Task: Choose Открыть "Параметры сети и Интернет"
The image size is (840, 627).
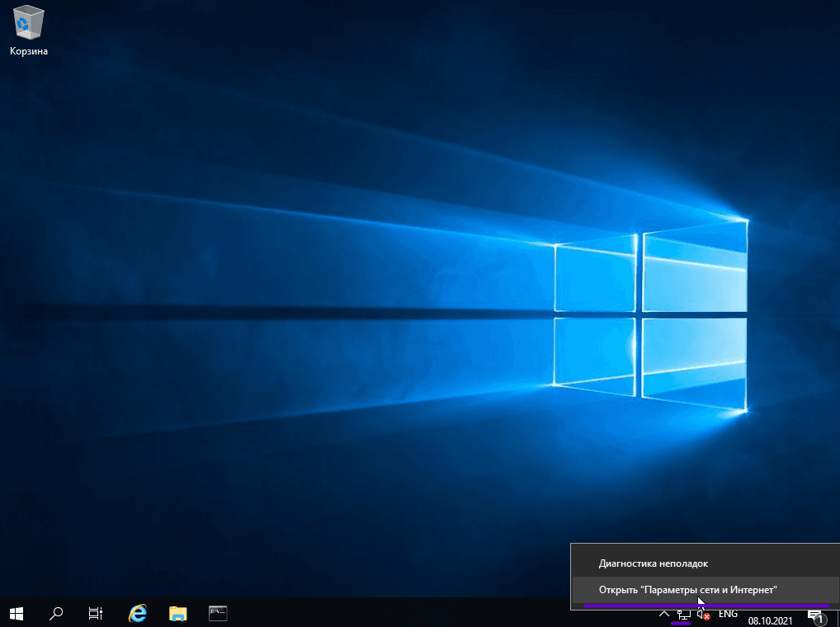Action: 687,590
